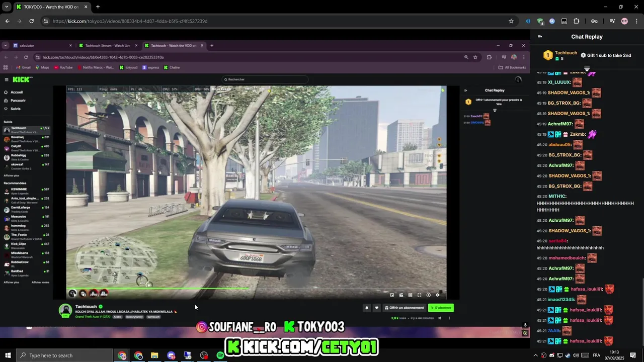Image resolution: width=644 pixels, height=362 pixels.
Task: Click the chat replay scrollbar thumb
Action: click(642, 313)
